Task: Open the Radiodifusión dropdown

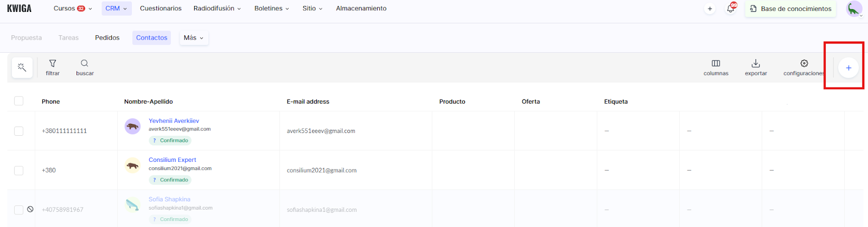Action: point(217,9)
